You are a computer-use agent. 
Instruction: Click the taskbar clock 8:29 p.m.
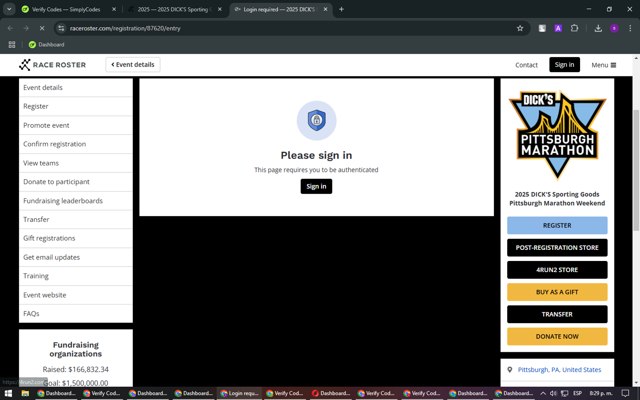[x=601, y=393]
